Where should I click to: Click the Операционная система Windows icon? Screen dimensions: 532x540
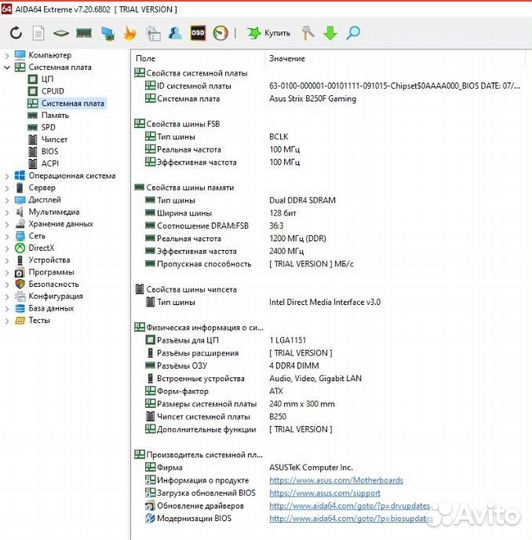20,176
